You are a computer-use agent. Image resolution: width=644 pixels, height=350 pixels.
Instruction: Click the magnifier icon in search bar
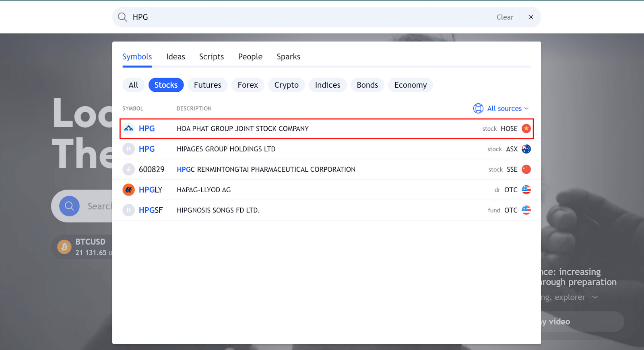click(x=122, y=17)
